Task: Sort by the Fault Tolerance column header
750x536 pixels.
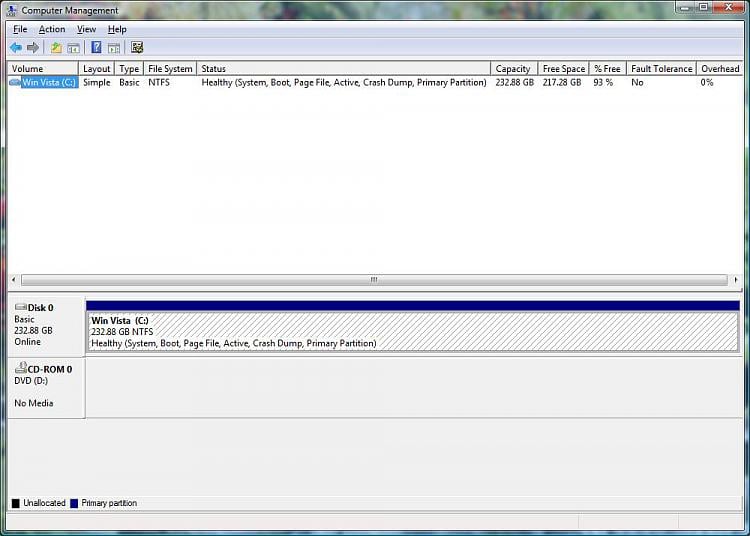Action: (662, 68)
